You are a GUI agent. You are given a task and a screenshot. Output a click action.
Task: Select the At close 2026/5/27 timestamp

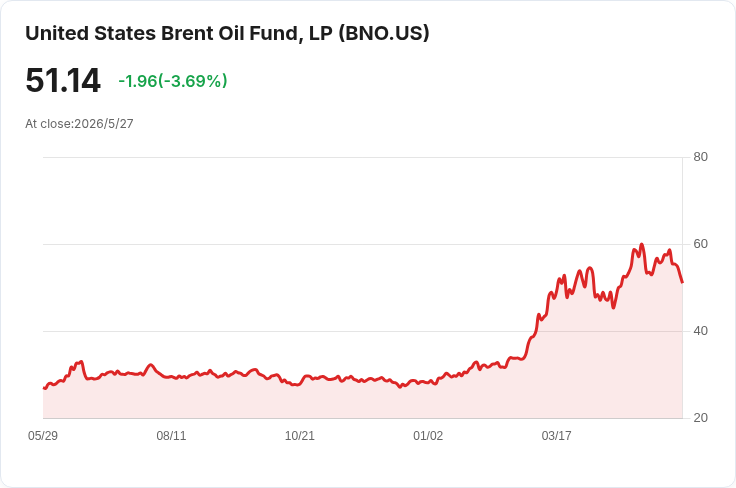pos(79,124)
